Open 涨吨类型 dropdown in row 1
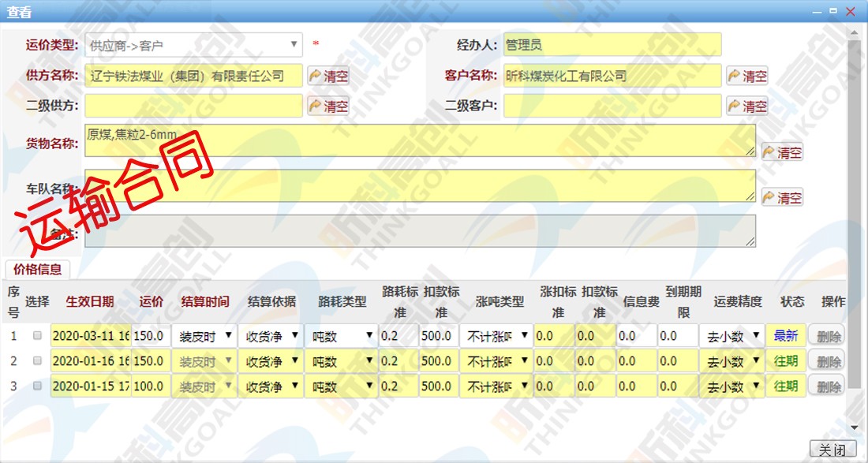Screen dimensions: 868x463 496,336
